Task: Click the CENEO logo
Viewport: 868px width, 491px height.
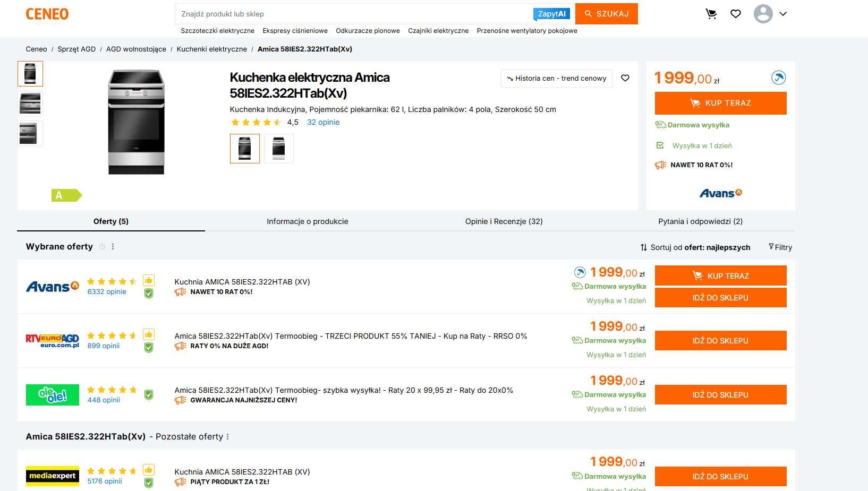Action: tap(47, 14)
